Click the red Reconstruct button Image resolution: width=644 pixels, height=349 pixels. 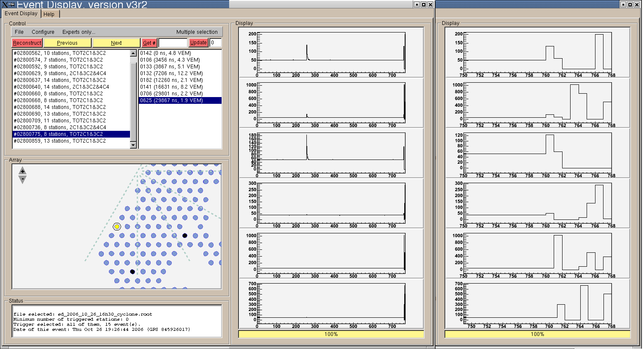click(27, 43)
